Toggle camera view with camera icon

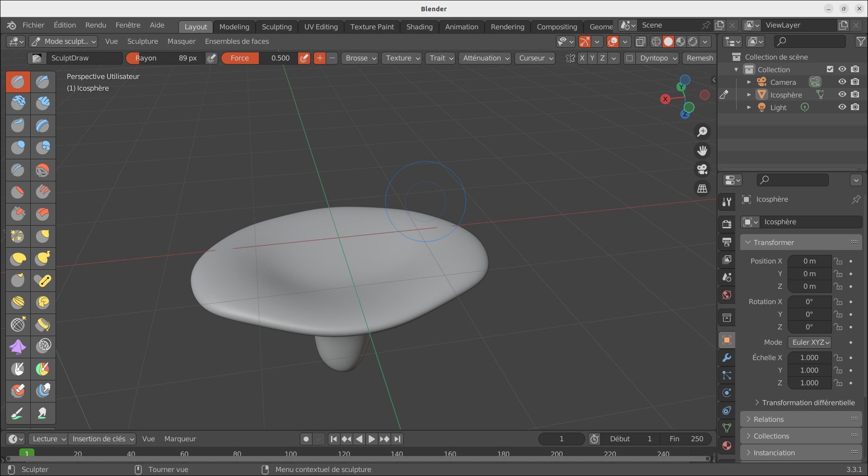coord(702,170)
